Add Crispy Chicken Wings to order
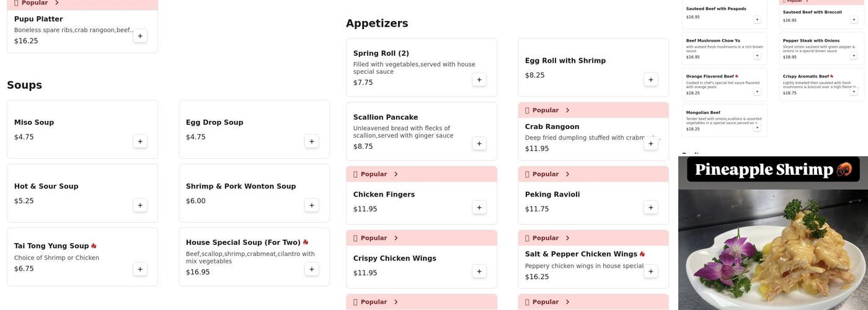The image size is (868, 310). coord(479,271)
